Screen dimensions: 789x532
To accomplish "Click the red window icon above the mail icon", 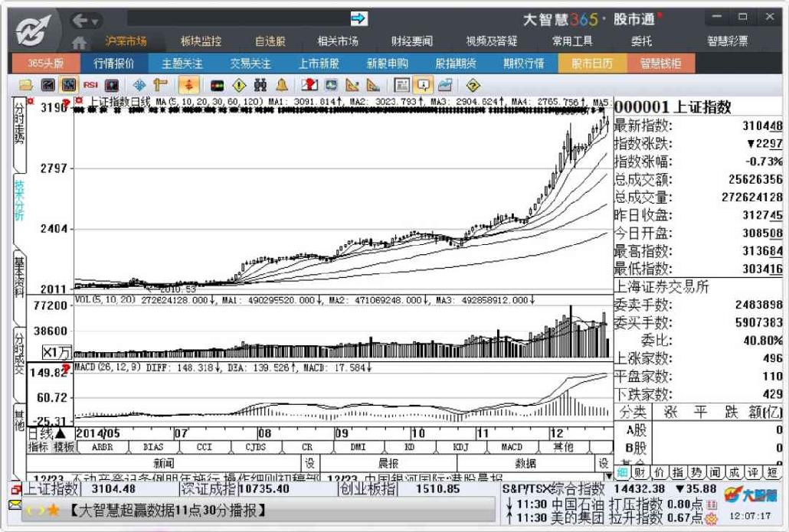I will (x=15, y=489).
